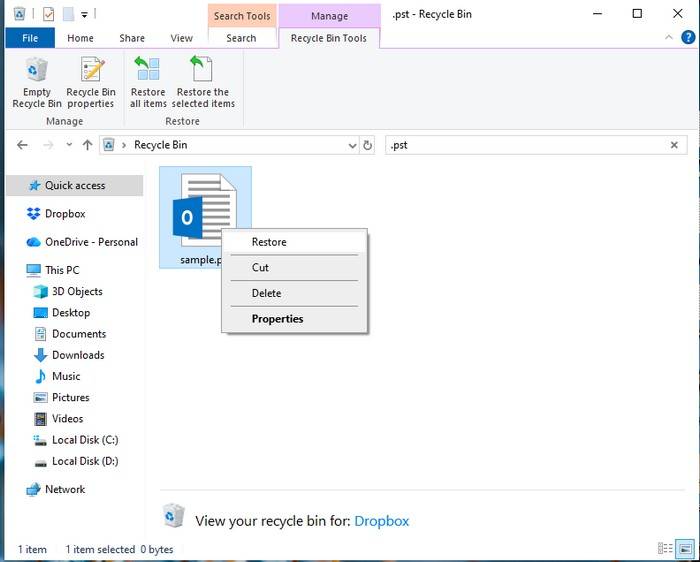Select Quick access in navigation pane
Image resolution: width=700 pixels, height=562 pixels.
click(x=75, y=185)
